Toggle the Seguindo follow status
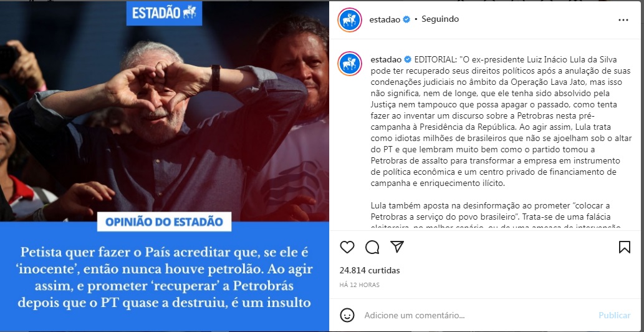This screenshot has height=332, width=644. 440,19
